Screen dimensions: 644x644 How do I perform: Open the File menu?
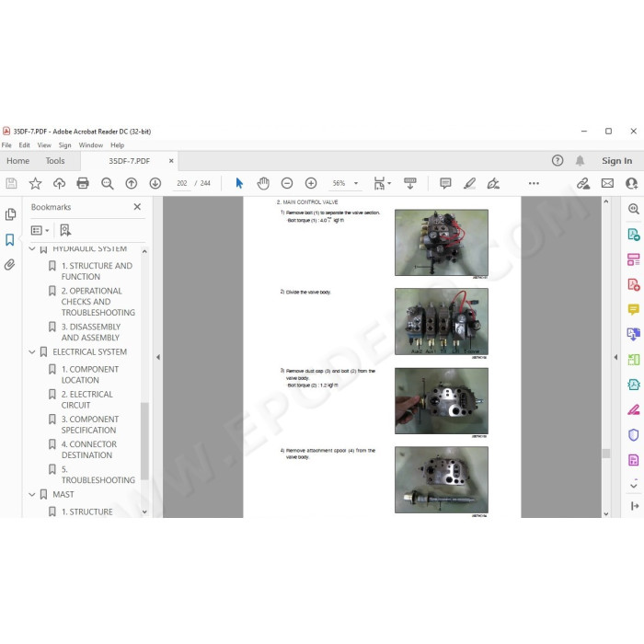pos(6,145)
